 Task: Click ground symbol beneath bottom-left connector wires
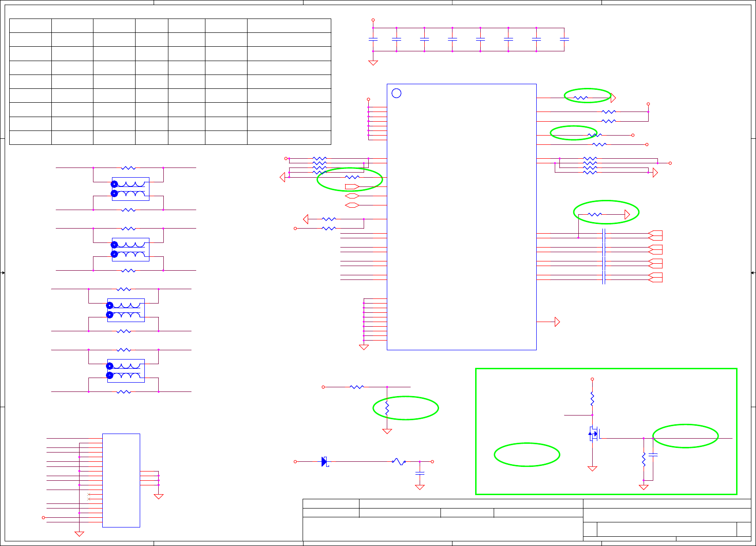(x=80, y=534)
